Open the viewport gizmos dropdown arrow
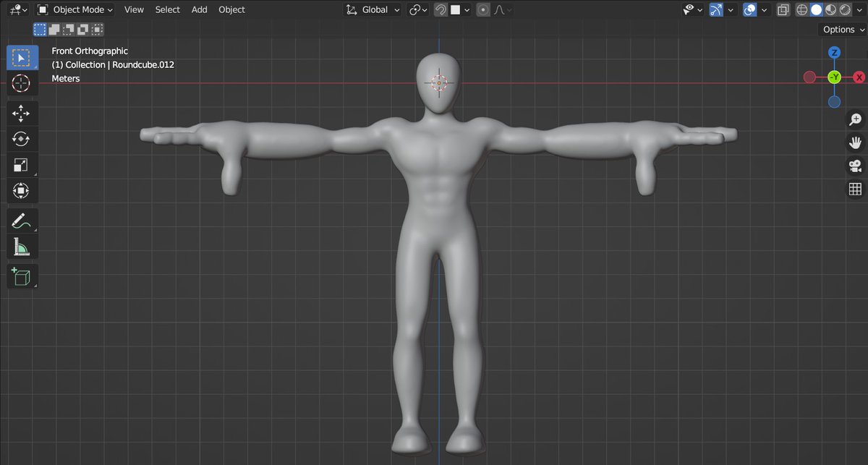Viewport: 868px width, 465px height. tap(731, 9)
